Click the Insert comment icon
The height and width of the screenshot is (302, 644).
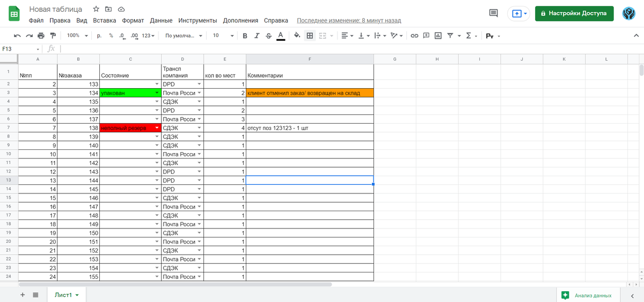point(426,35)
